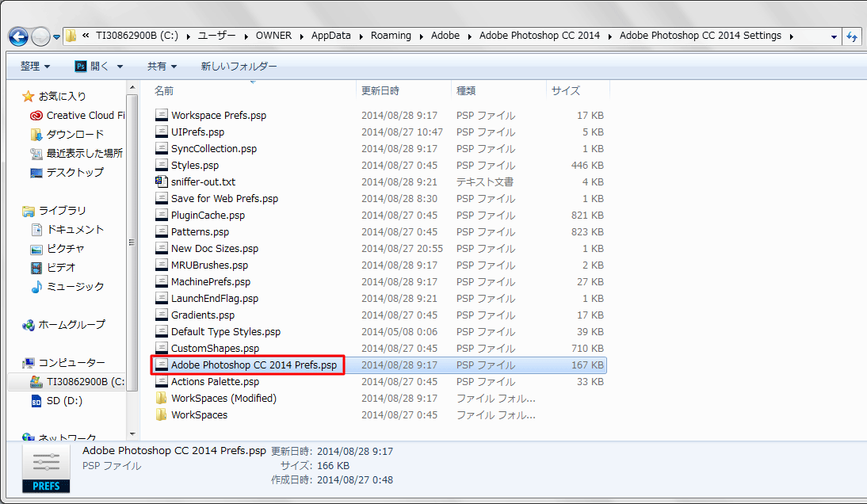867x504 pixels.
Task: Click ライブラリ library icon in sidebar
Action: click(x=29, y=211)
